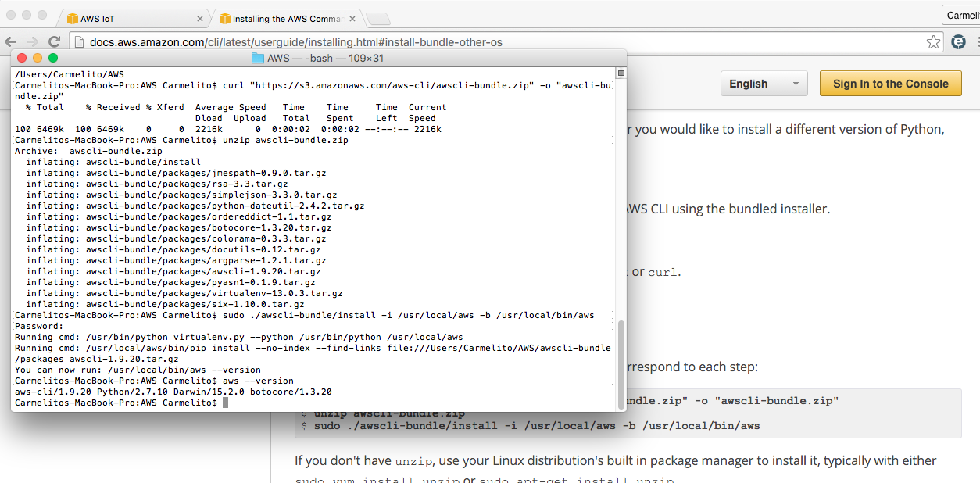This screenshot has width=980, height=483.
Task: Reload the current page
Action: pos(54,41)
